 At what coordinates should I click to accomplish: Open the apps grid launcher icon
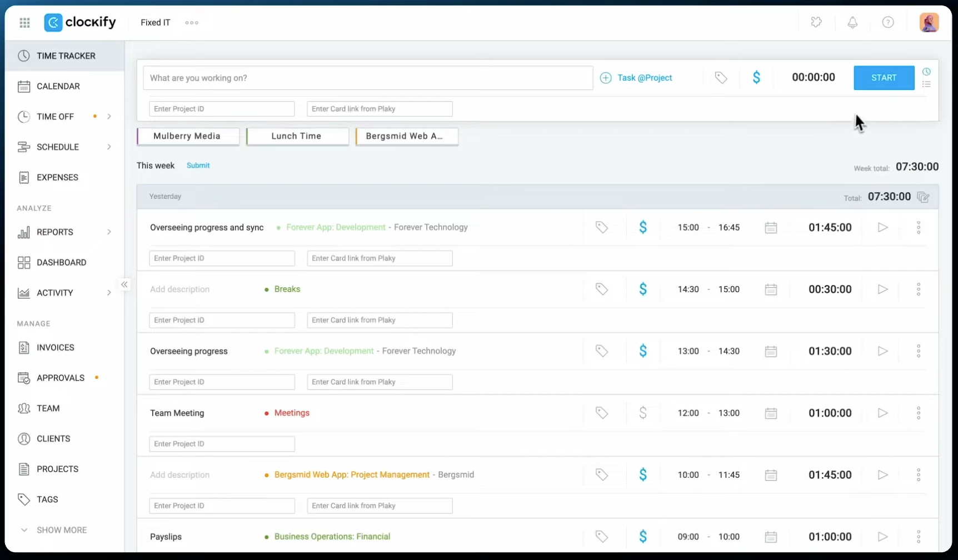[x=24, y=23]
